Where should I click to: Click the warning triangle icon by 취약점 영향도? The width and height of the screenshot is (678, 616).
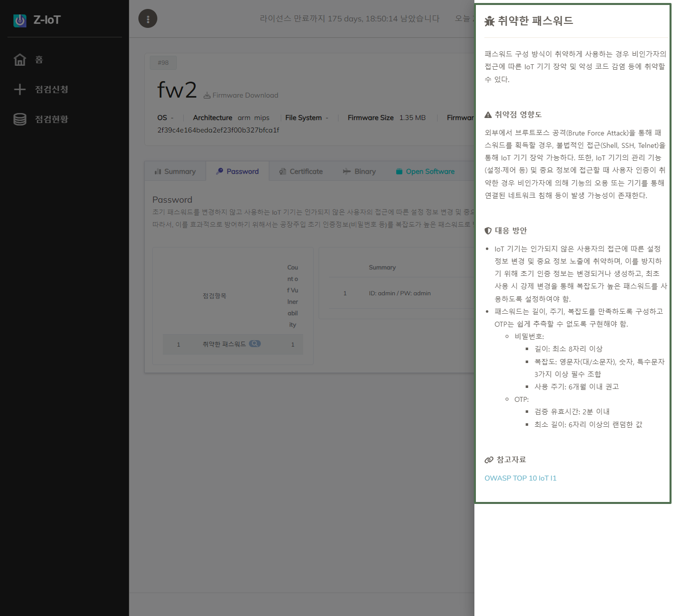coord(488,115)
